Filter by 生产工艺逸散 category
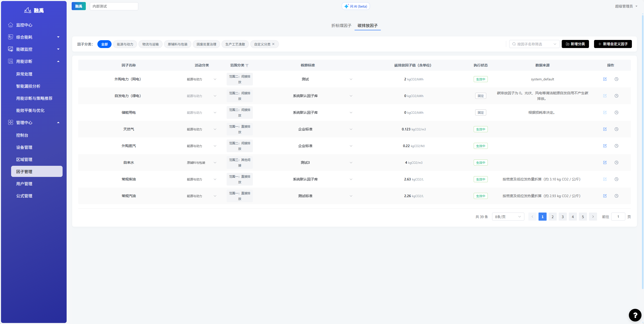The image size is (644, 324). [x=235, y=44]
